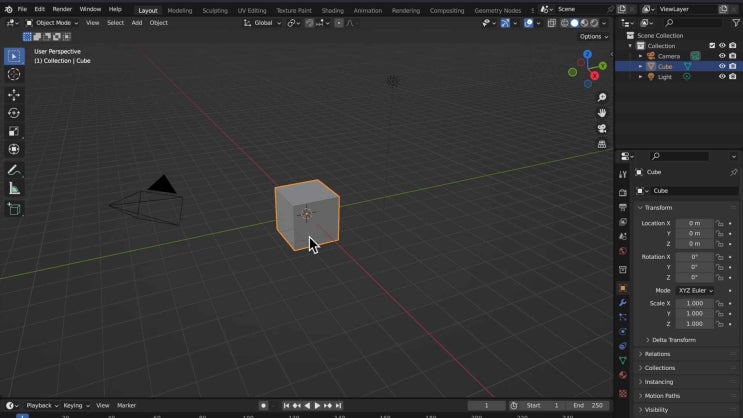
Task: Choose the Annotate tool
Action: [x=14, y=170]
